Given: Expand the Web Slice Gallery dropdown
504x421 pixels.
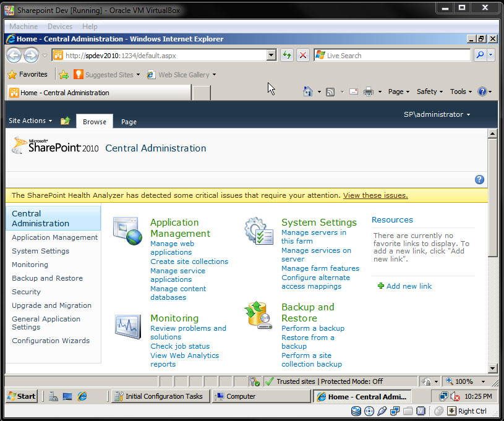Looking at the screenshot, I should [214, 75].
